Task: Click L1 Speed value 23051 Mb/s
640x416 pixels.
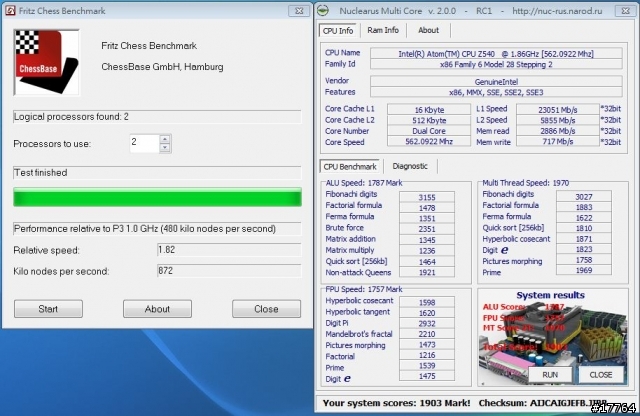Action: [558, 110]
